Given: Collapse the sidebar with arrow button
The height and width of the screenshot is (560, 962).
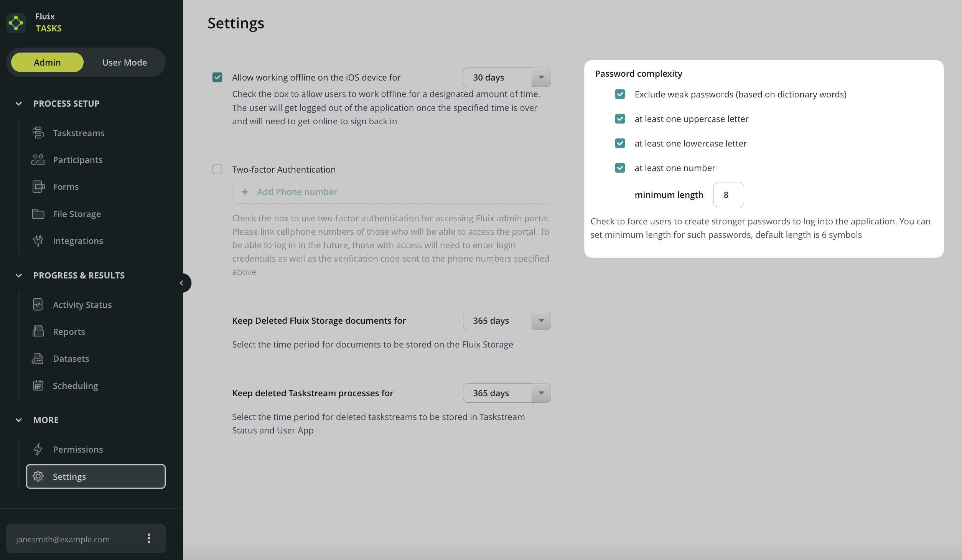Looking at the screenshot, I should [182, 283].
